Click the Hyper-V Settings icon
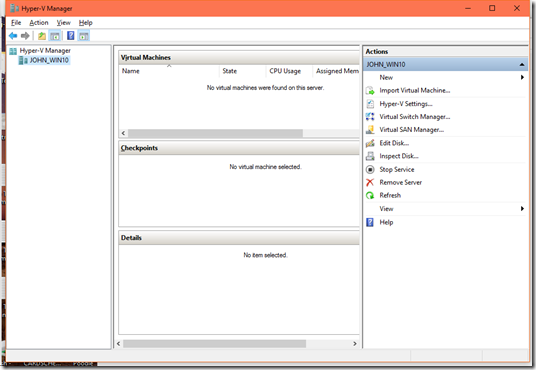Image resolution: width=536 pixels, height=370 pixels. (370, 104)
